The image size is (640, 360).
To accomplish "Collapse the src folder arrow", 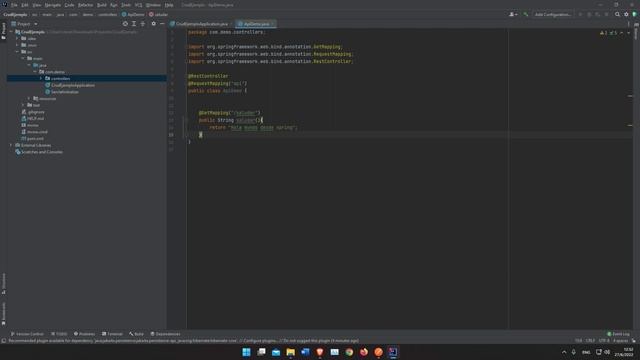I will 18,52.
